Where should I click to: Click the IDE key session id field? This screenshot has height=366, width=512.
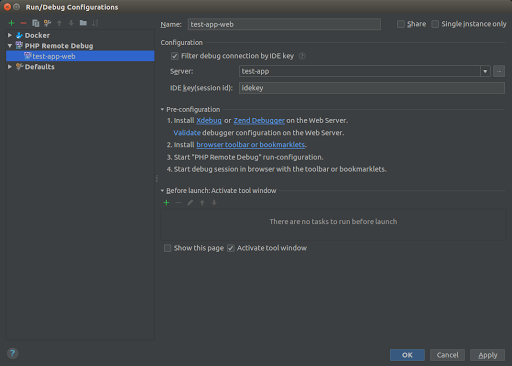pos(372,88)
